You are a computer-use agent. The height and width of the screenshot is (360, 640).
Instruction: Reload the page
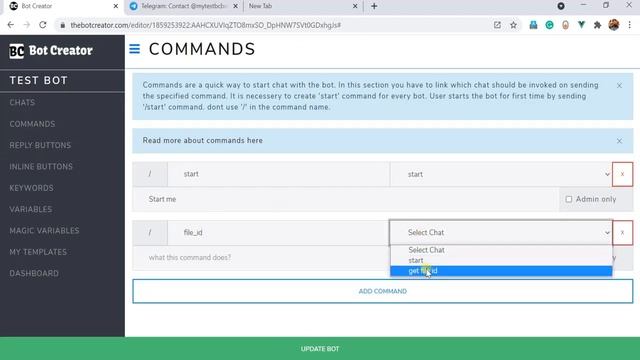(43, 25)
